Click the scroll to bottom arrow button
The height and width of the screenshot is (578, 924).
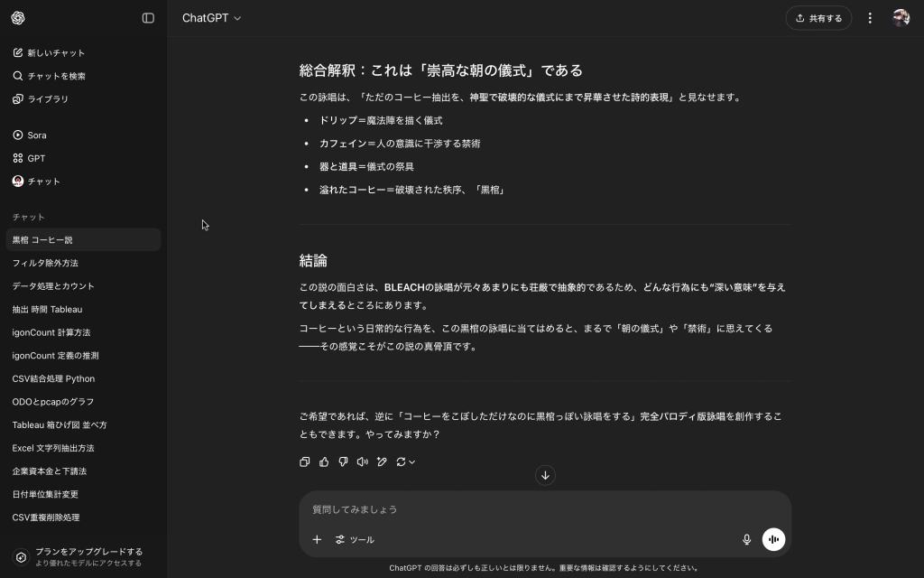pyautogui.click(x=545, y=475)
